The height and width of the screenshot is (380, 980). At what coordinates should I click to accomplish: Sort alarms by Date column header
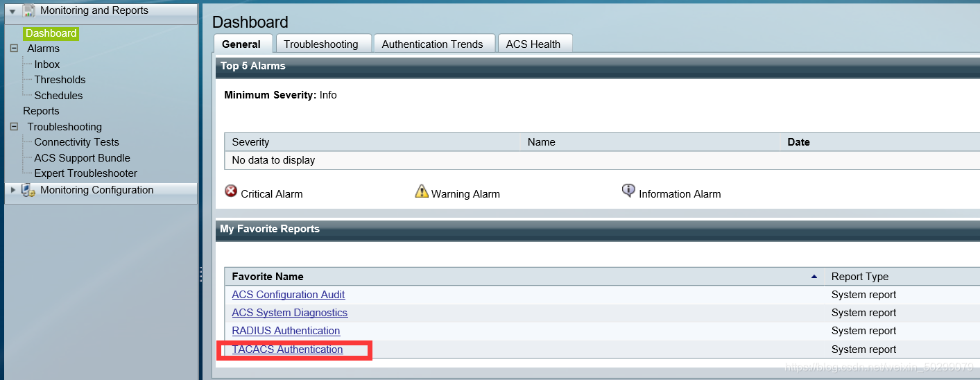880,142
